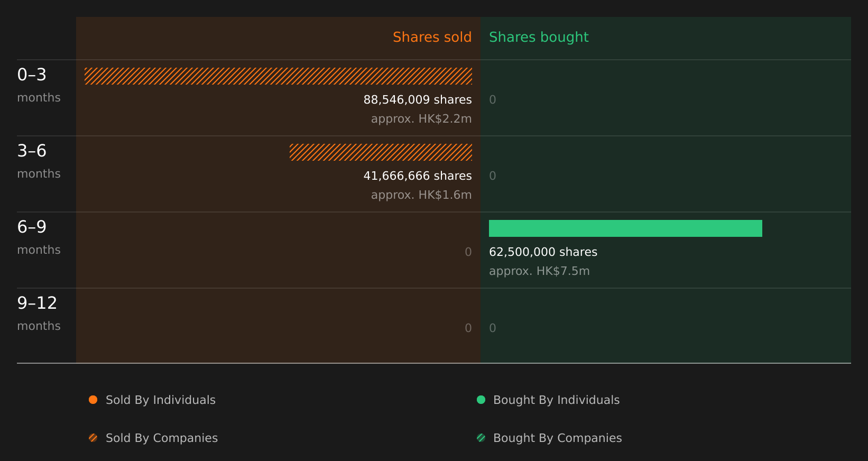Click the 0–3 months row label
The image size is (868, 461).
[x=39, y=86]
